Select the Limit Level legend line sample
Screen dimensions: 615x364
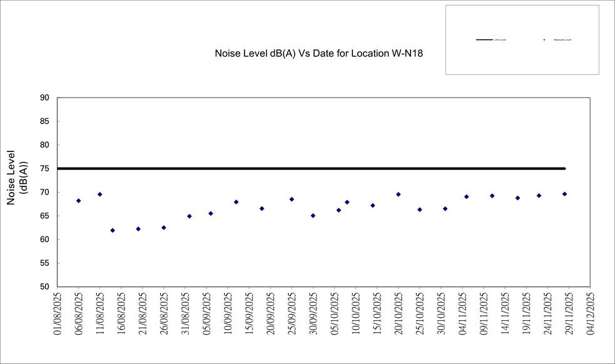coord(484,39)
